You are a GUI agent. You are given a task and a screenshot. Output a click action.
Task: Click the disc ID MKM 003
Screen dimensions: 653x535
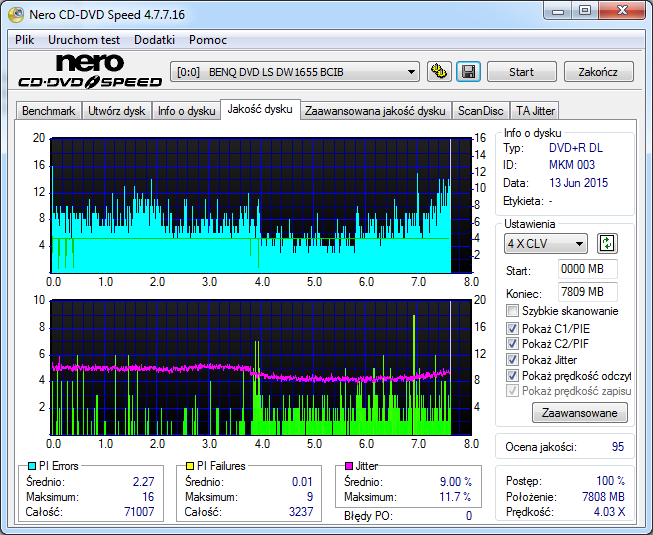coord(572,165)
